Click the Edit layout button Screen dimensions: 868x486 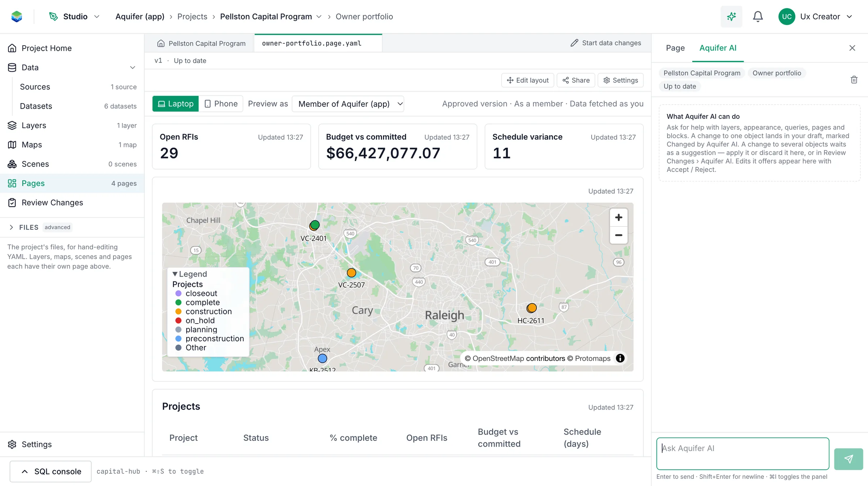tap(528, 80)
